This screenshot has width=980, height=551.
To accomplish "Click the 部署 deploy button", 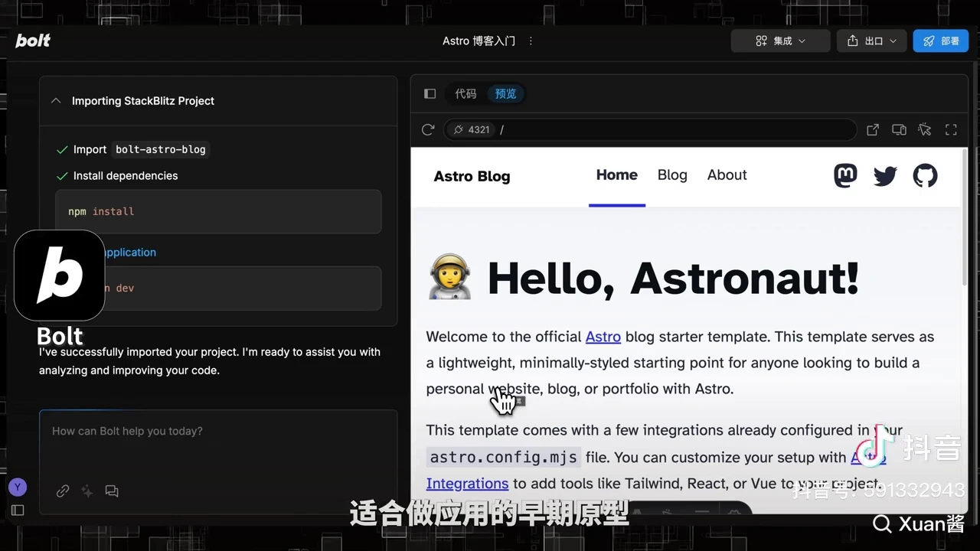I will [x=940, y=41].
